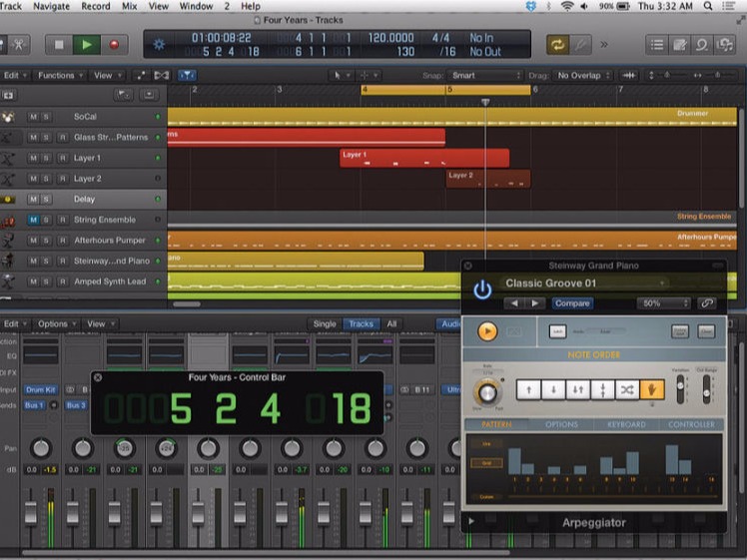This screenshot has height=560, width=747.
Task: Select previous preset arrow in Arpeggiator
Action: pyautogui.click(x=514, y=303)
